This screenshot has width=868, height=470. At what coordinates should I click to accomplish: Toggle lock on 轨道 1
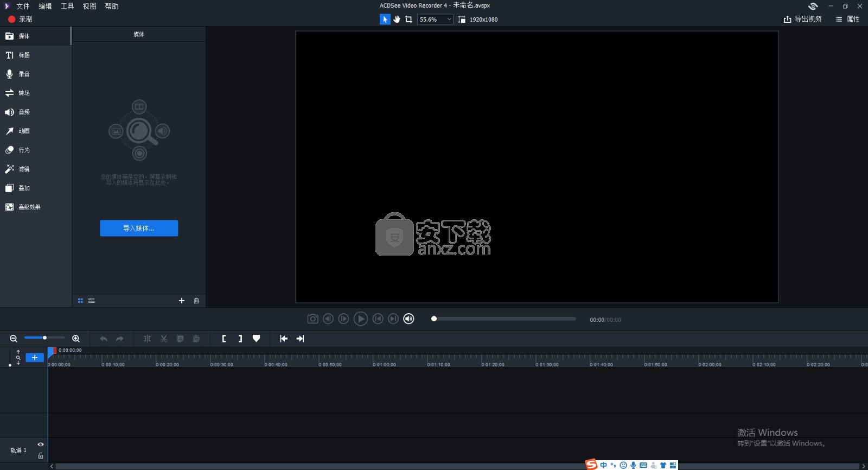click(x=41, y=456)
